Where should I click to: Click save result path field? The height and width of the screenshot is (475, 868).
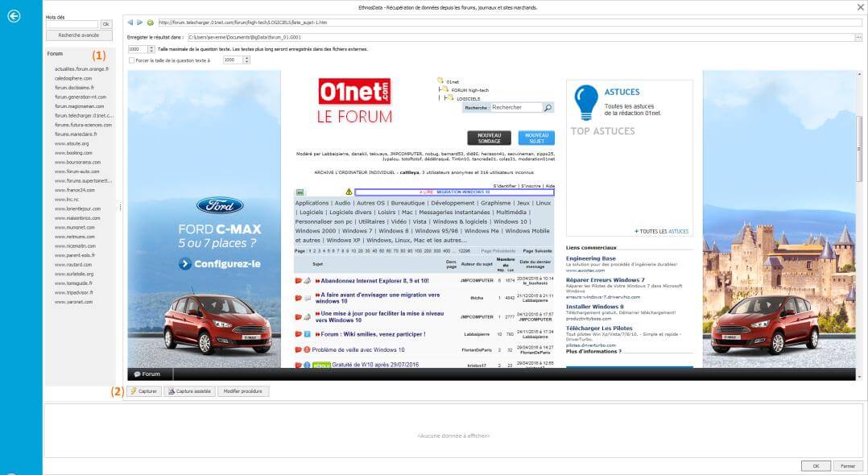pyautogui.click(x=520, y=37)
